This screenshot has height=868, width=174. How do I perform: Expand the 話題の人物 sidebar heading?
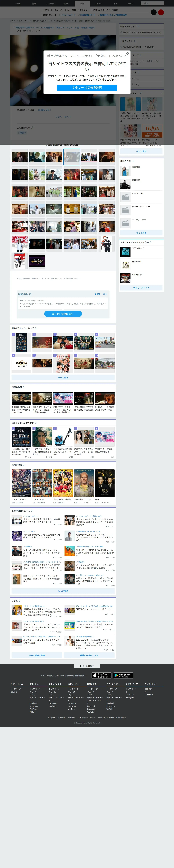point(127,161)
